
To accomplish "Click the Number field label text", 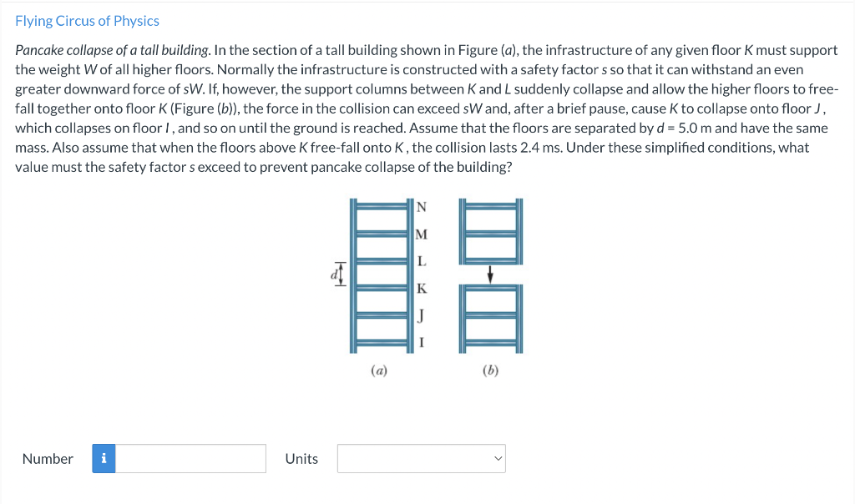I will tap(48, 458).
